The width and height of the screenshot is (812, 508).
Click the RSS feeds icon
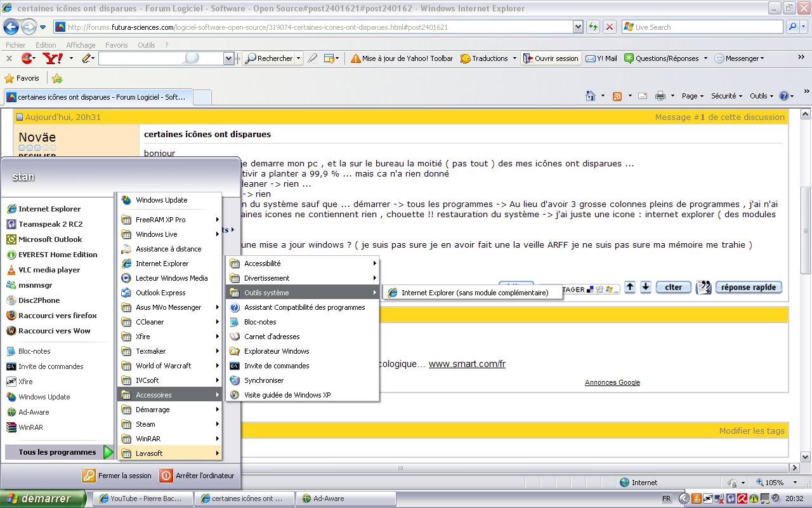(617, 96)
